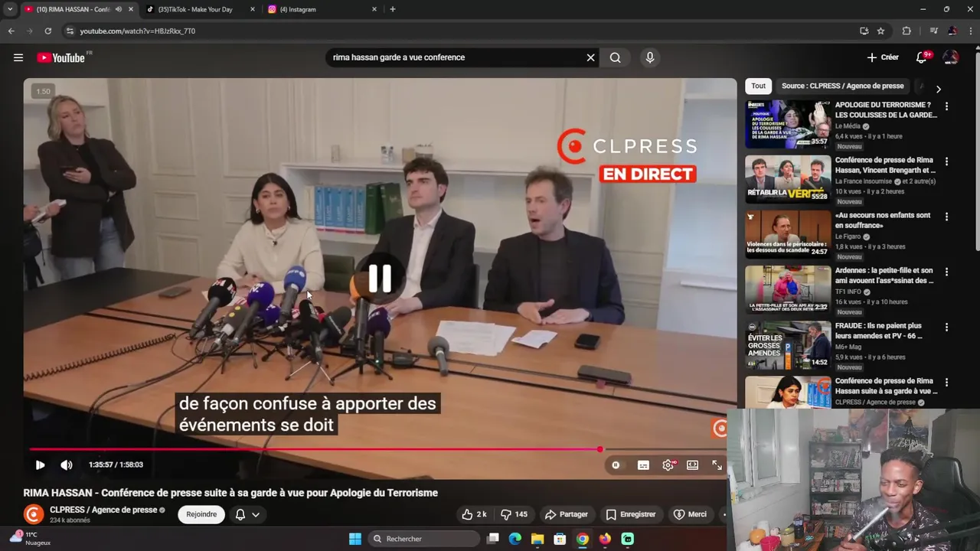Show more filter chips with right arrow

tap(939, 89)
